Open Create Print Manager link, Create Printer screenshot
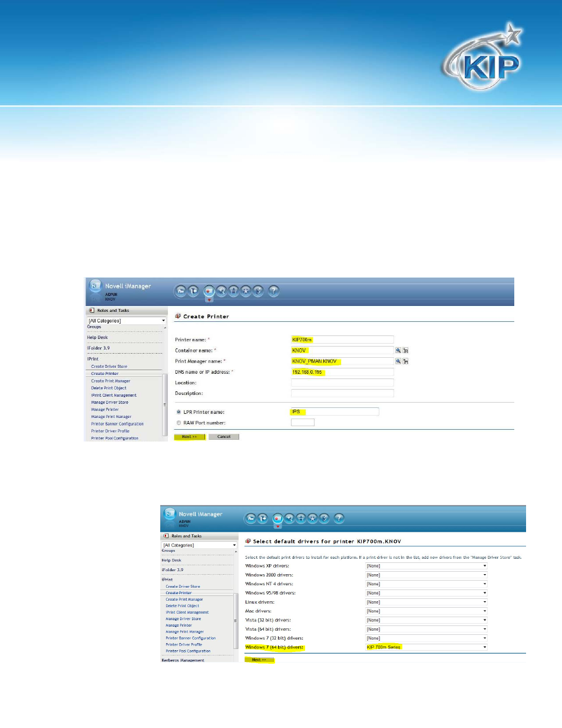 pos(111,381)
